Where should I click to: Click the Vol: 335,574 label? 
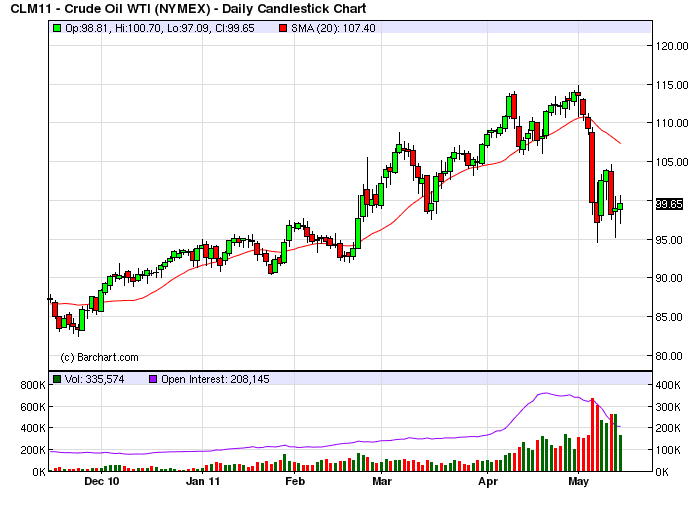click(94, 379)
